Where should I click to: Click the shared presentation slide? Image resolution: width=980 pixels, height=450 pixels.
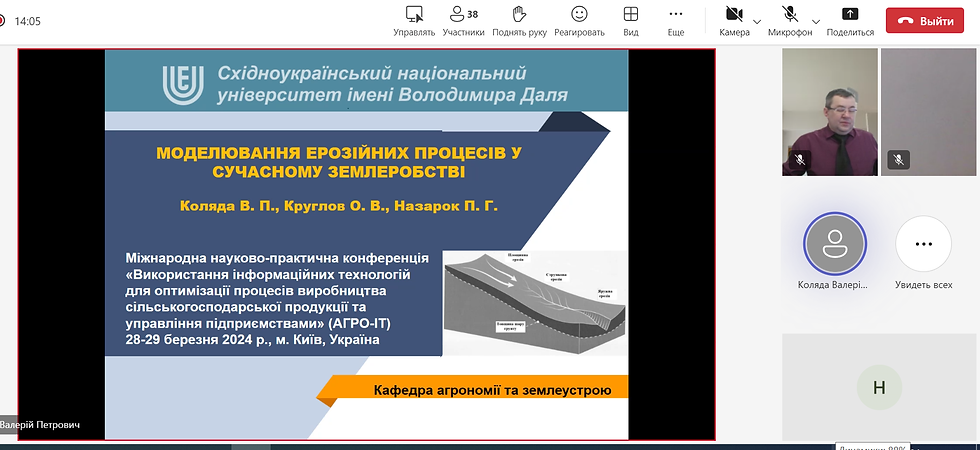pos(366,244)
